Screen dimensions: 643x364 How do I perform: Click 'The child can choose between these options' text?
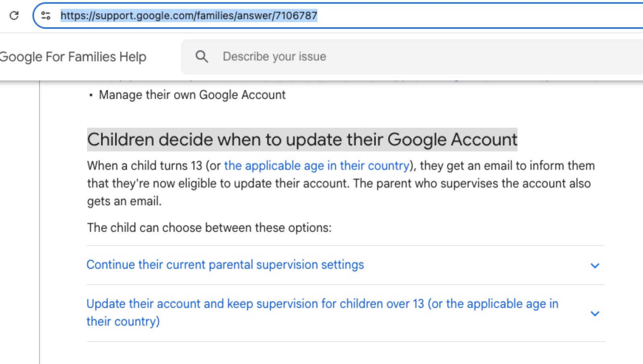(x=209, y=228)
